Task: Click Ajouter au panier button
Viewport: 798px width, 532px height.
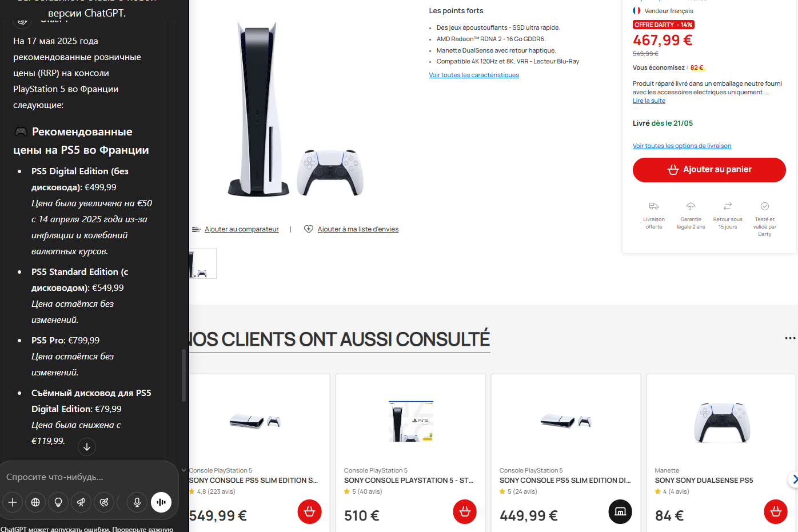Action: coord(709,170)
